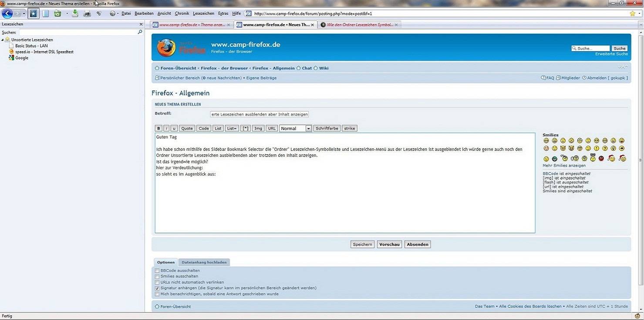644x320 pixels.
Task: Go back with the blue back arrow
Action: pyautogui.click(x=7, y=13)
